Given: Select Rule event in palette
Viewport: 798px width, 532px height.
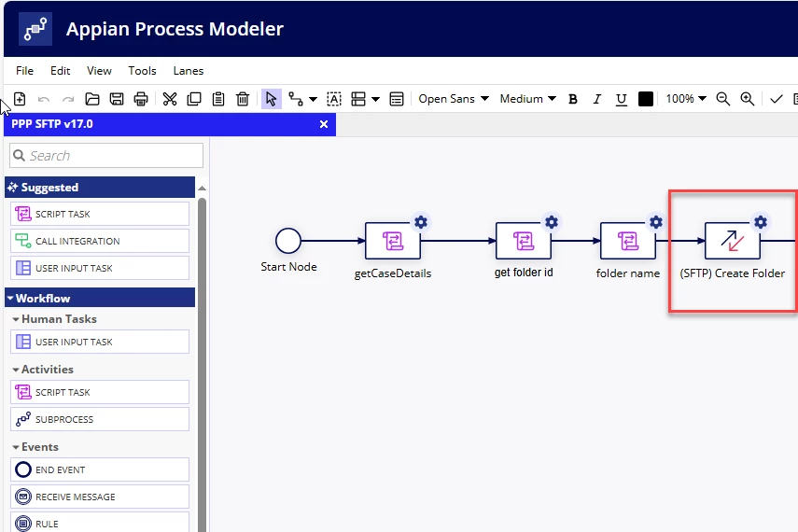Looking at the screenshot, I should pyautogui.click(x=100, y=523).
